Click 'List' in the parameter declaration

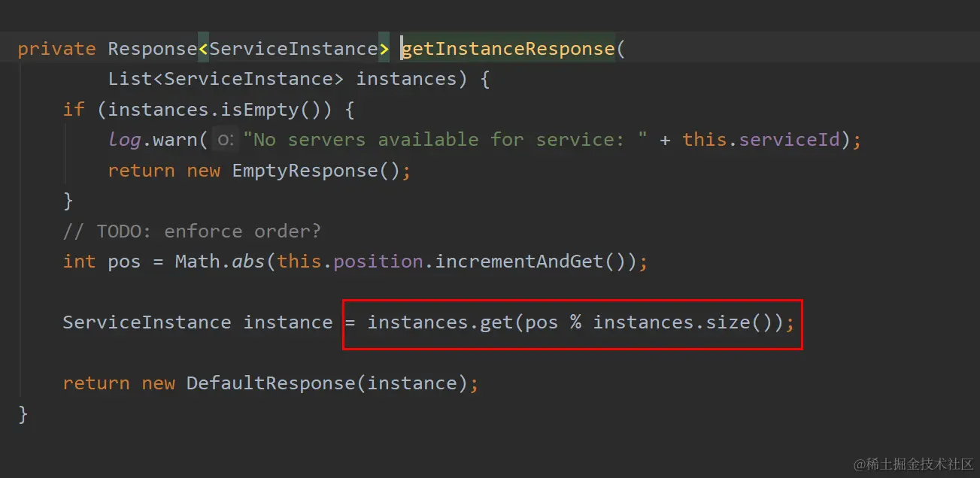coord(130,79)
